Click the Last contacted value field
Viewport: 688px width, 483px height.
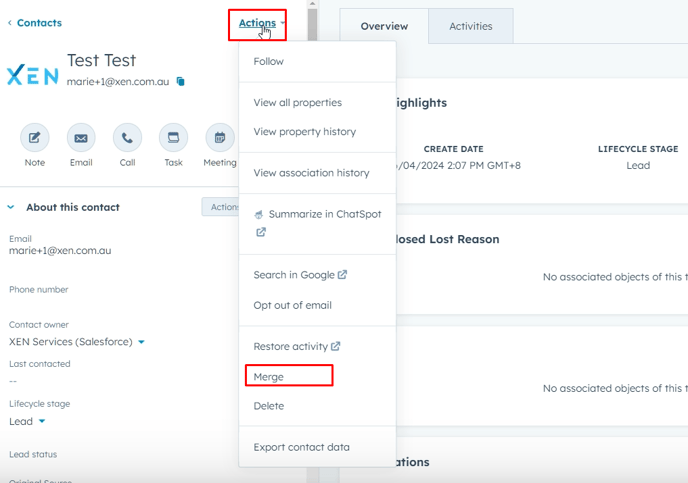point(13,381)
